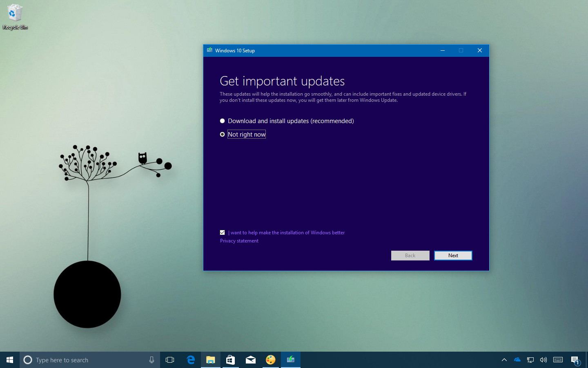
Task: Open Task View from taskbar
Action: pos(170,360)
